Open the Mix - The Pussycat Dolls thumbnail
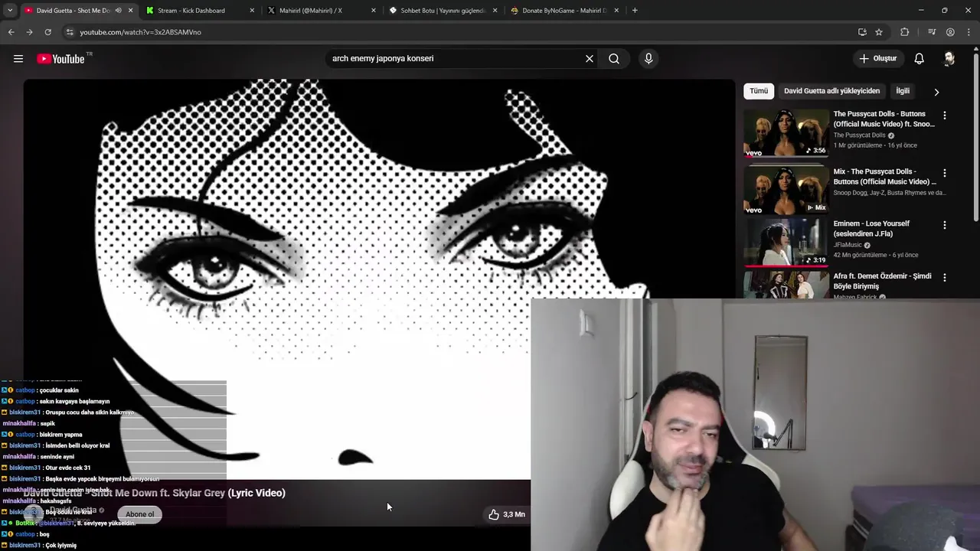 point(786,191)
